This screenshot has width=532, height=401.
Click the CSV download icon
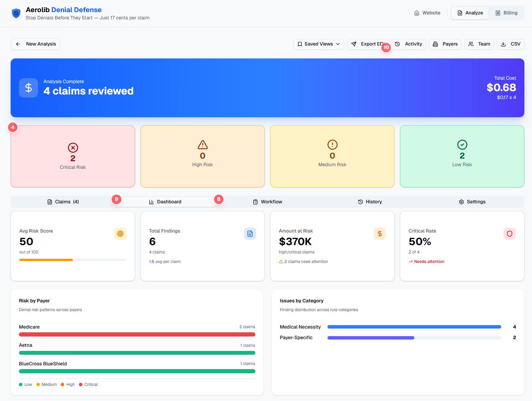point(504,44)
